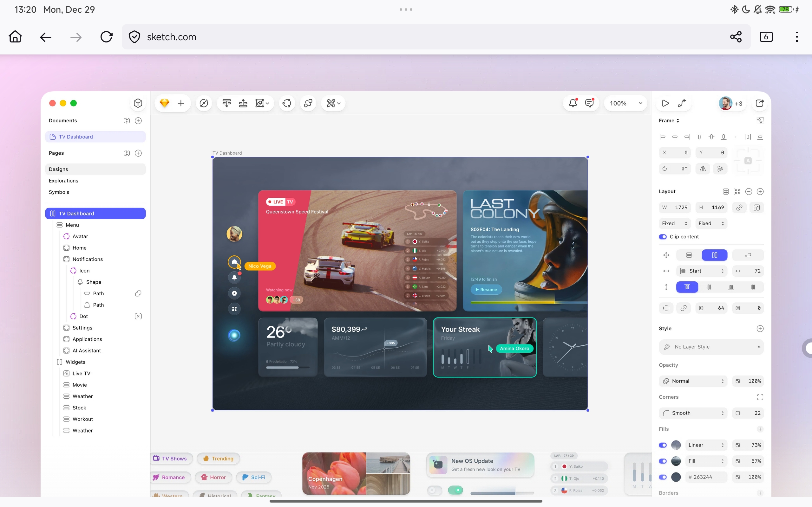Click the dark fill color swatch showing 263244
This screenshot has width=812, height=507.
click(676, 477)
